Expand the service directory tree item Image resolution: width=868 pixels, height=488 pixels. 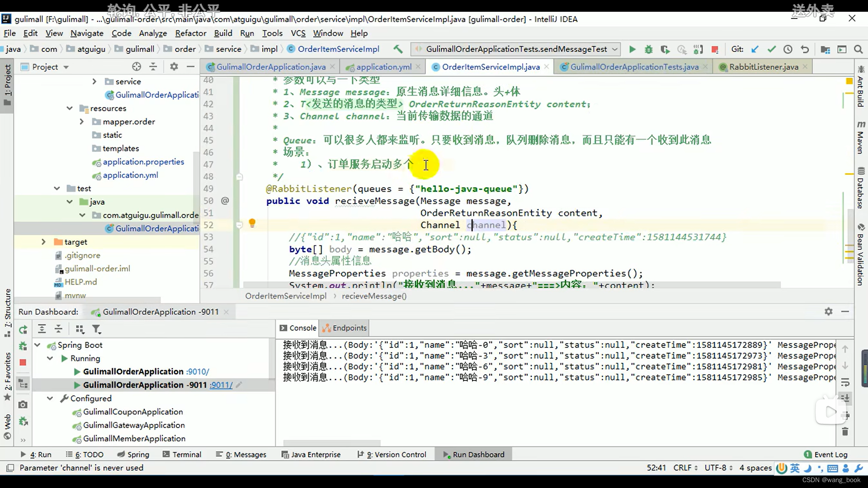click(x=95, y=81)
